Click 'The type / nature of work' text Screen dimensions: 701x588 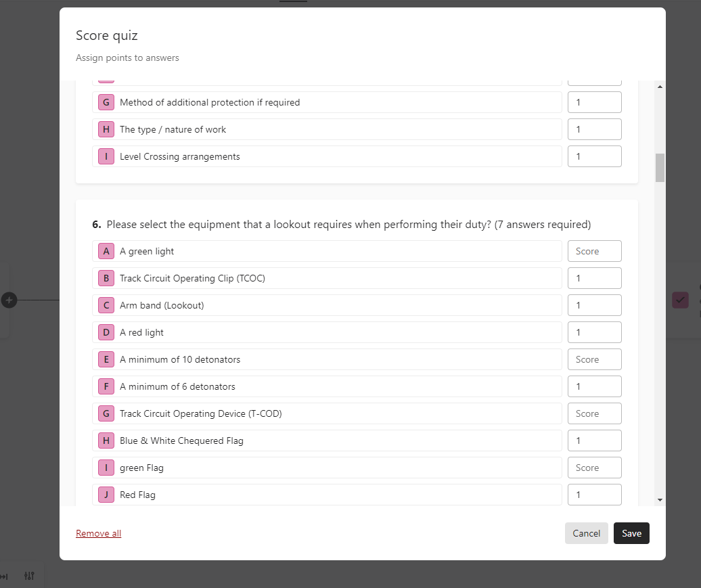[x=173, y=129]
